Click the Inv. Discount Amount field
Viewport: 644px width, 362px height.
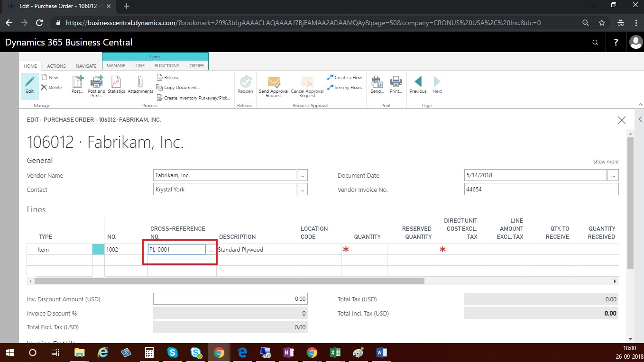pos(230,299)
